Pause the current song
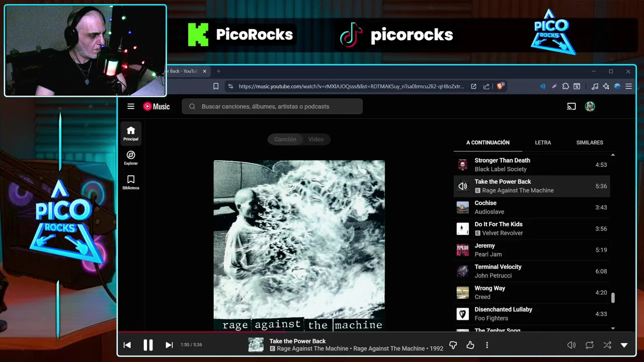Screen dimensions: 644x362 [x=148, y=345]
